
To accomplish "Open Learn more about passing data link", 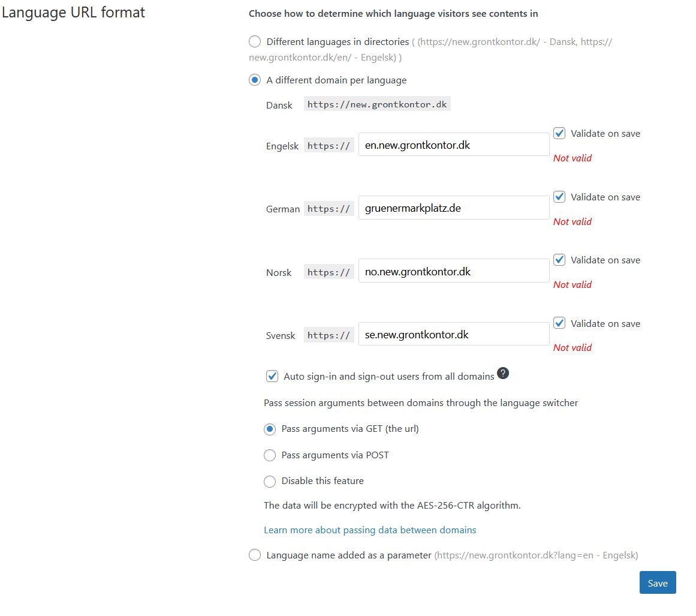I will (x=370, y=530).
